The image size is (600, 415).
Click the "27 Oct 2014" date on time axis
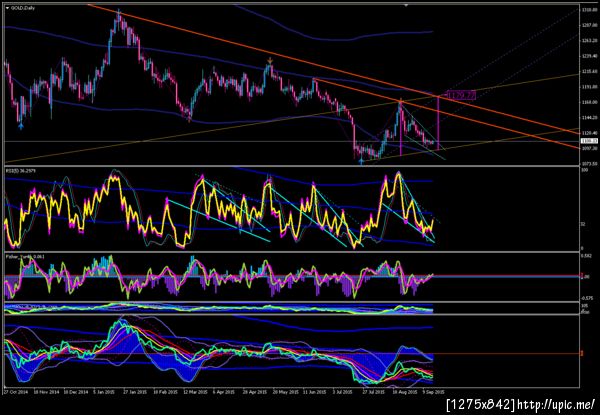coord(14,392)
